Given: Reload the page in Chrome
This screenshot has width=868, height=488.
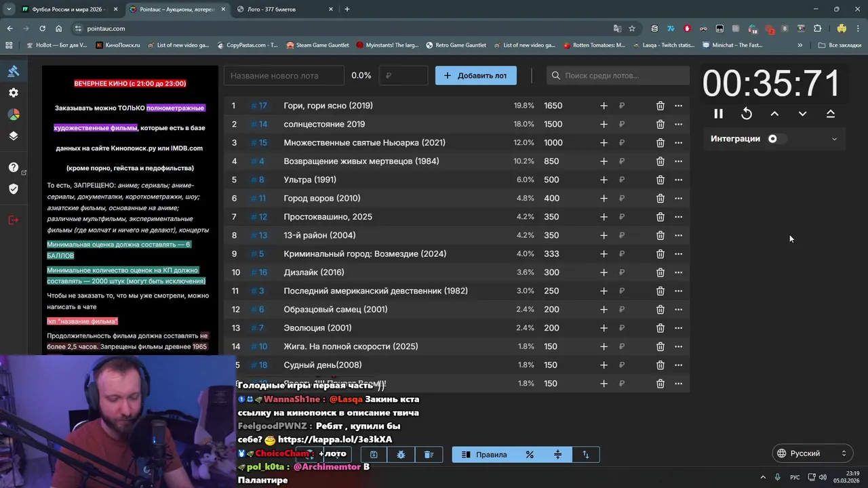Looking at the screenshot, I should click(42, 28).
